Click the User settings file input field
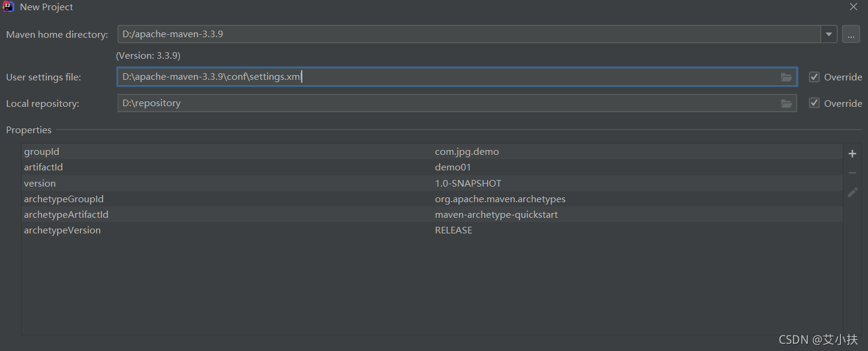Viewport: 868px width, 351px height. tap(457, 77)
